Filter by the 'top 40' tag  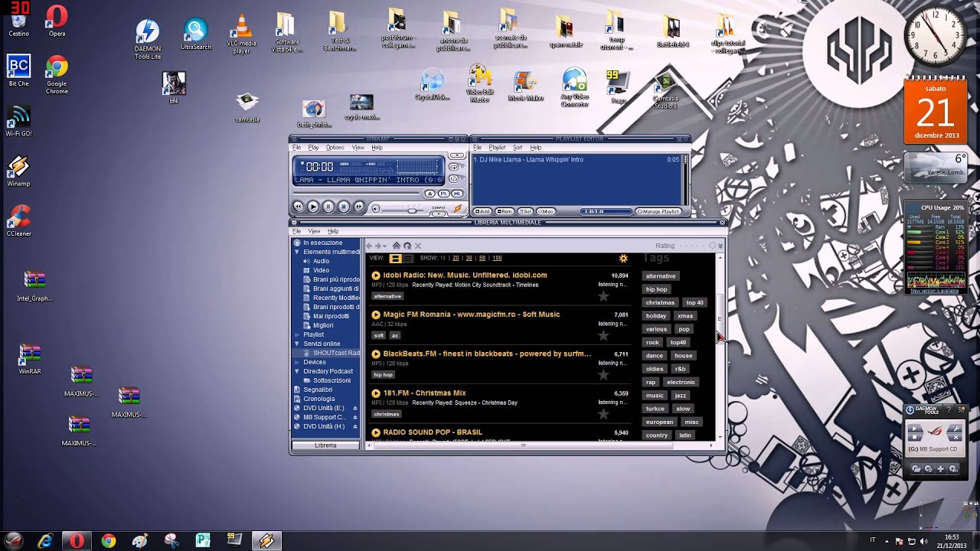pyautogui.click(x=694, y=302)
